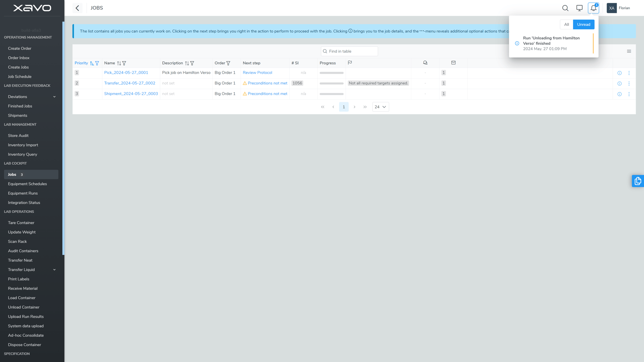Image resolution: width=644 pixels, height=362 pixels.
Task: Click Preconditions not met for Transfer job
Action: pyautogui.click(x=265, y=83)
